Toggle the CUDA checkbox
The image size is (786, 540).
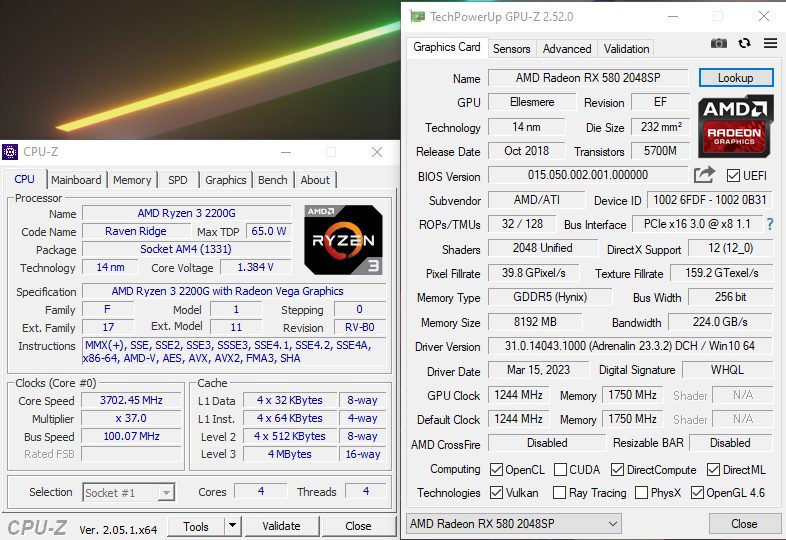[560, 470]
